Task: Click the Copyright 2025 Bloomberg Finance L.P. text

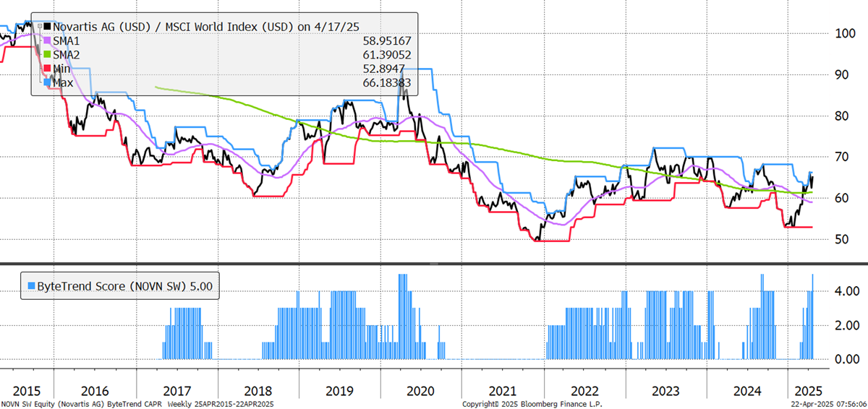Action: click(532, 404)
